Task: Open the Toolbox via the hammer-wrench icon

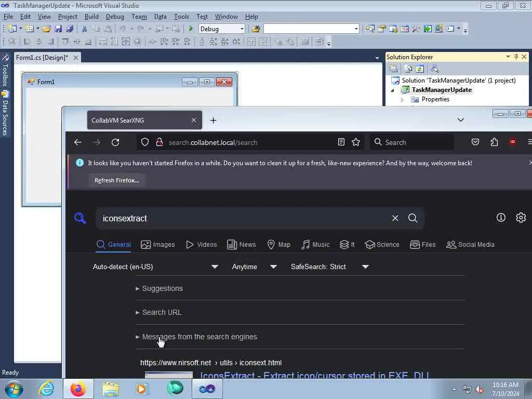Action: coord(416,29)
